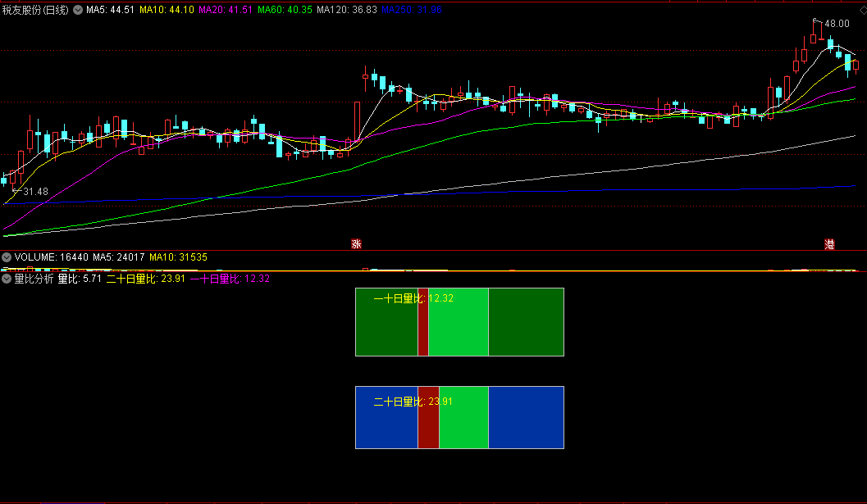Image resolution: width=867 pixels, height=504 pixels.
Task: Collapse the 量比分析 indicator panel toggle
Action: pyautogui.click(x=7, y=279)
